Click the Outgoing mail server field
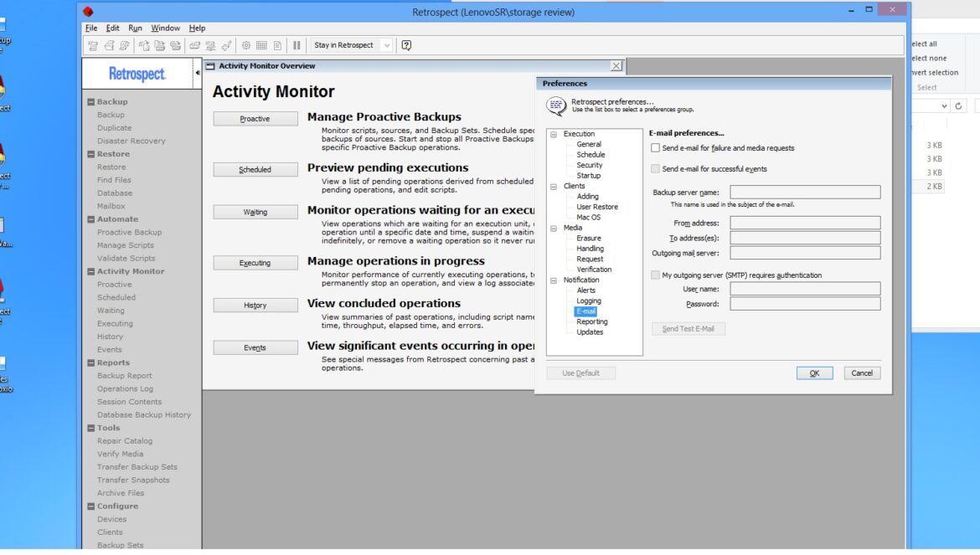 [x=805, y=253]
